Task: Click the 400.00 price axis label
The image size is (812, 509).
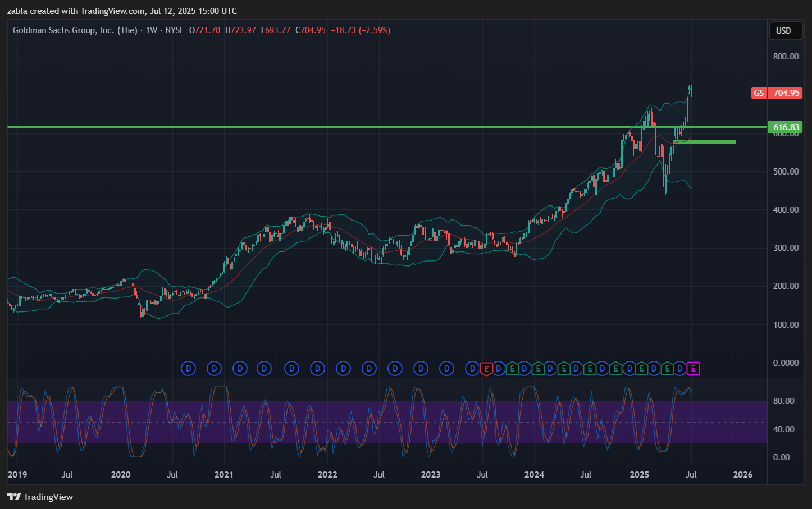Action: 786,210
